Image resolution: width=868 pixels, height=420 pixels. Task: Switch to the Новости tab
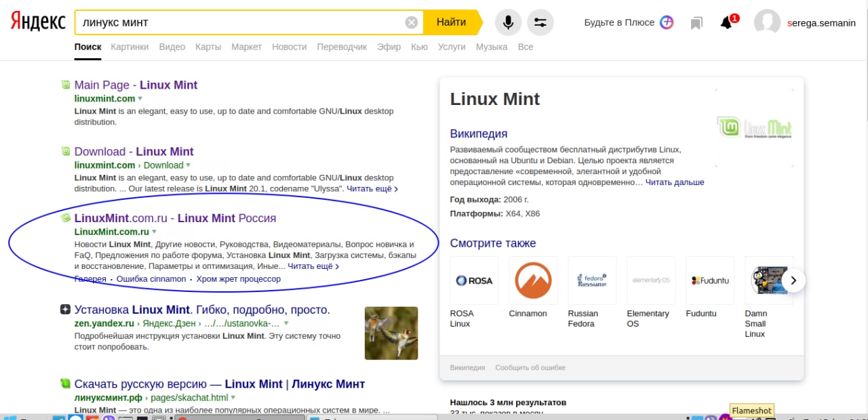click(290, 47)
